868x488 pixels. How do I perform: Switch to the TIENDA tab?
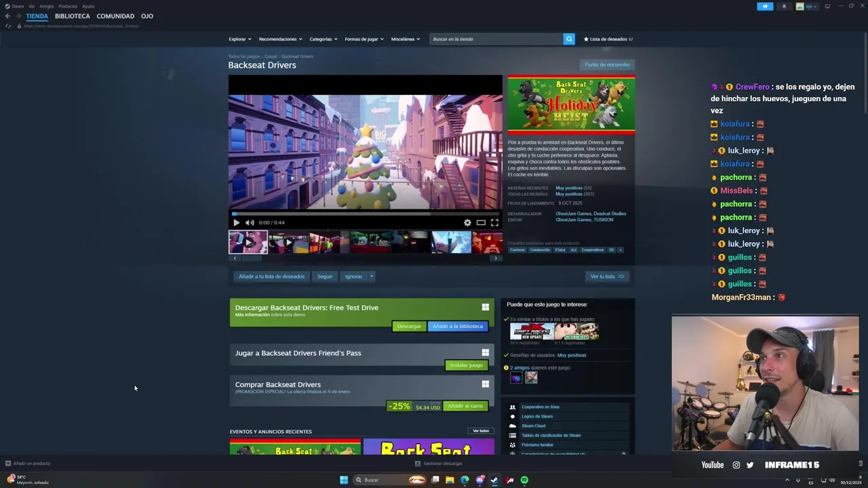point(37,16)
